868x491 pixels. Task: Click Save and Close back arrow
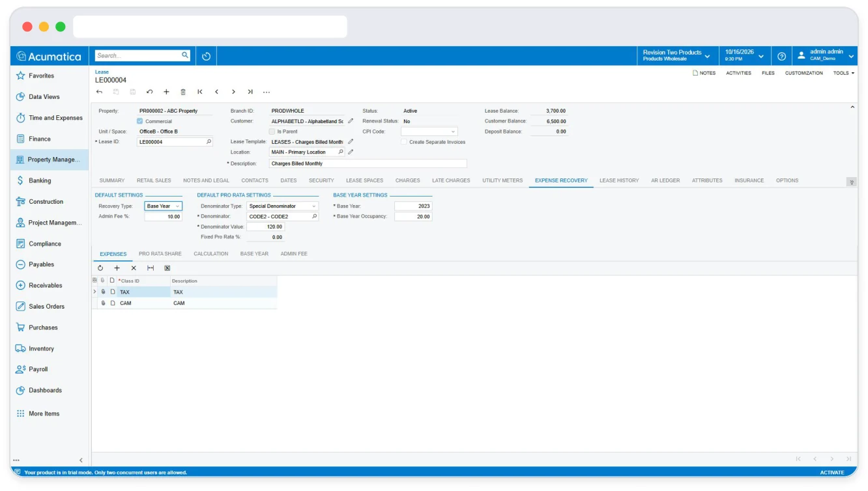pos(99,92)
